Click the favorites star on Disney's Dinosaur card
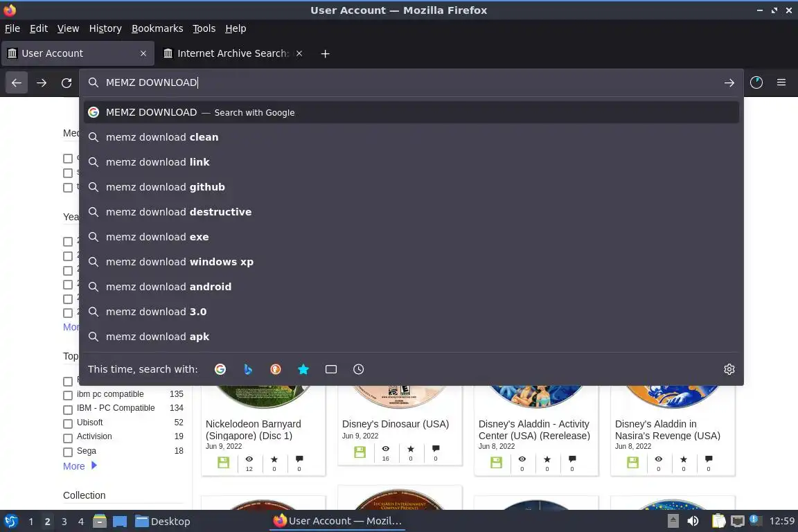This screenshot has width=798, height=532. [x=411, y=449]
